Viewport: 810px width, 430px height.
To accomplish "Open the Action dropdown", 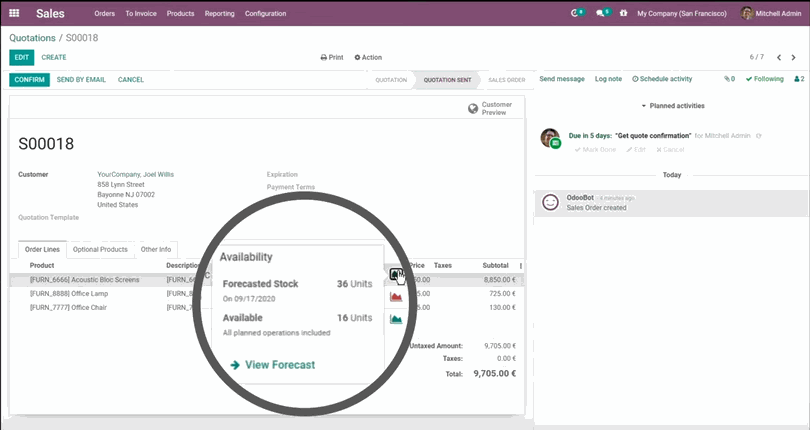I will 368,57.
